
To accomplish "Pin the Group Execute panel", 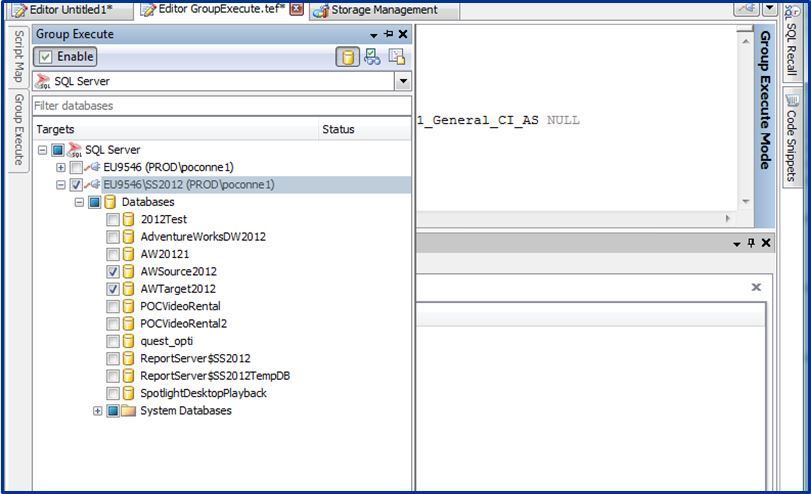I will point(389,34).
